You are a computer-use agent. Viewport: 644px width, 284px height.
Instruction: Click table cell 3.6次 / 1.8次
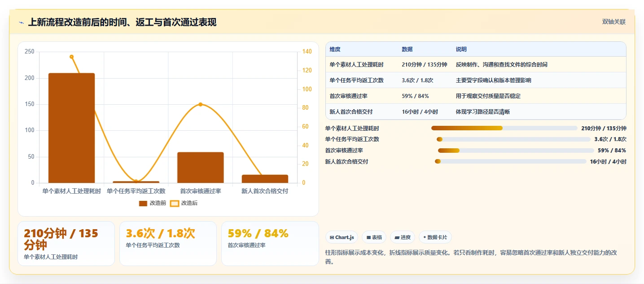click(417, 80)
